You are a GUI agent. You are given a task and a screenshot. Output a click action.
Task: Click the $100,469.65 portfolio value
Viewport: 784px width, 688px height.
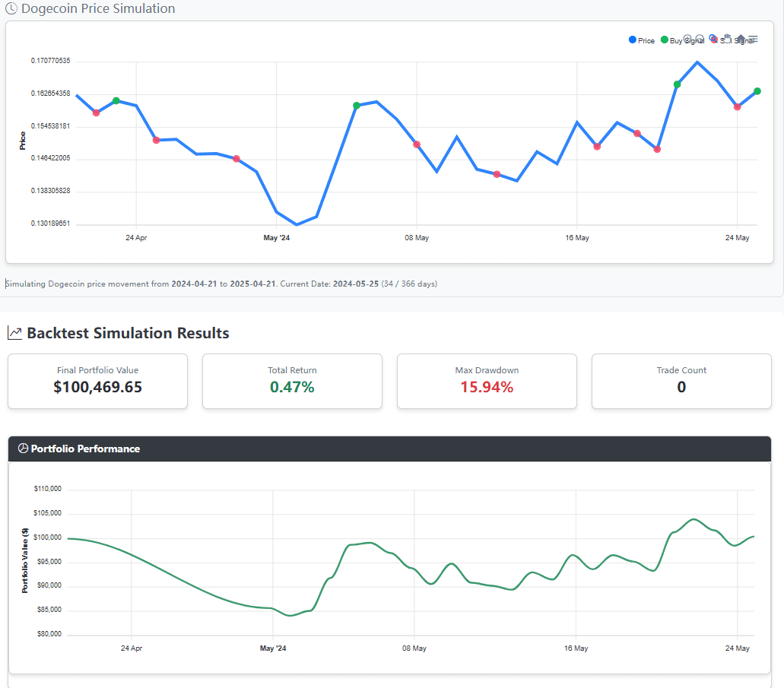[x=97, y=387]
